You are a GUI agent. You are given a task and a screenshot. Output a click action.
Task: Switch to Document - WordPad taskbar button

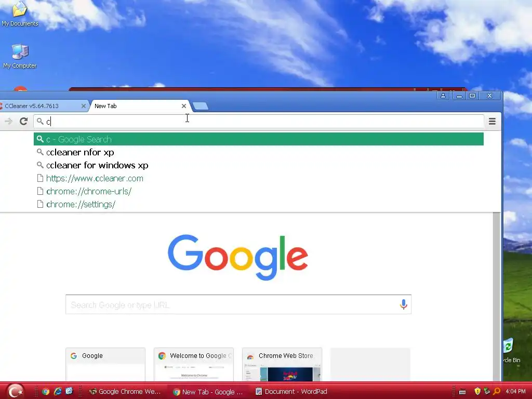click(291, 392)
